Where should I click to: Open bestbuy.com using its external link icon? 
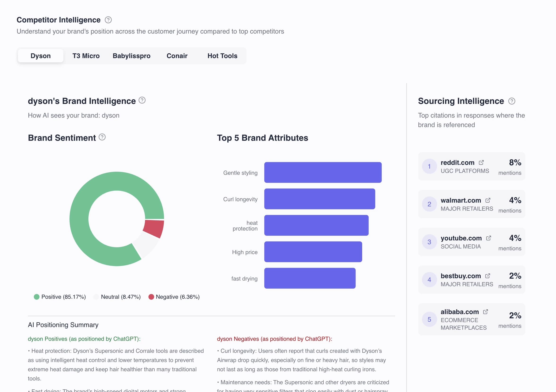[487, 276]
